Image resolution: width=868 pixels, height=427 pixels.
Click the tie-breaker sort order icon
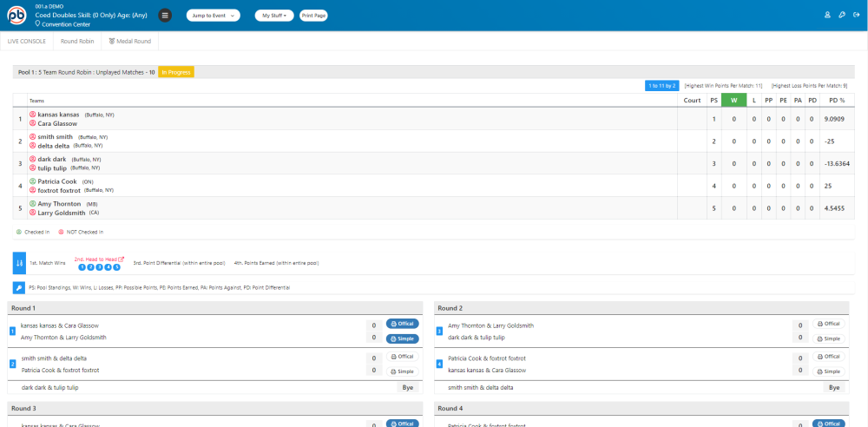19,263
